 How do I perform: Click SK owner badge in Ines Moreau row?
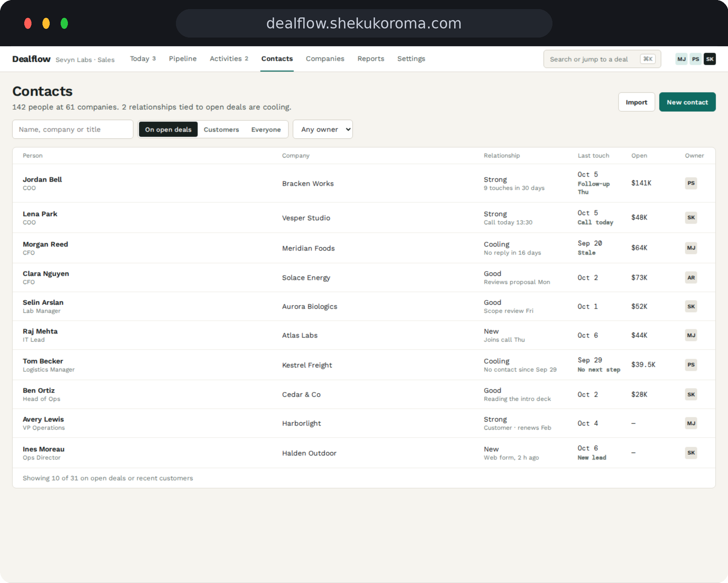691,453
